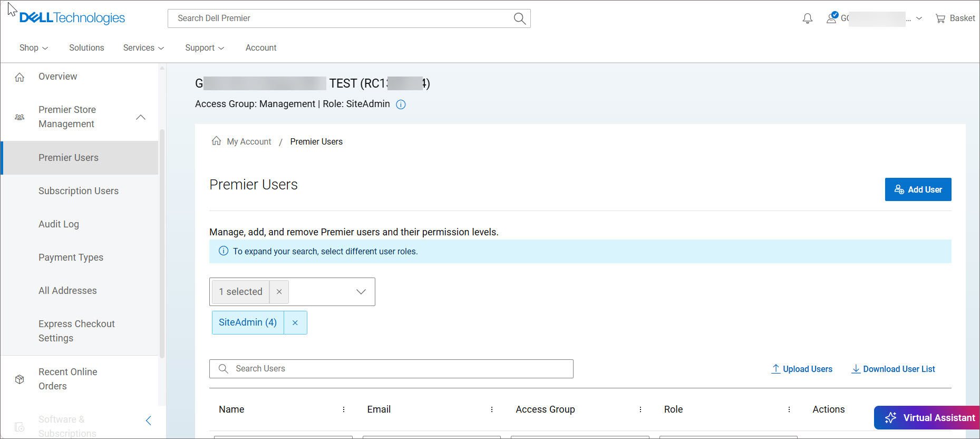Open the user account dropdown chevron

[x=919, y=18]
